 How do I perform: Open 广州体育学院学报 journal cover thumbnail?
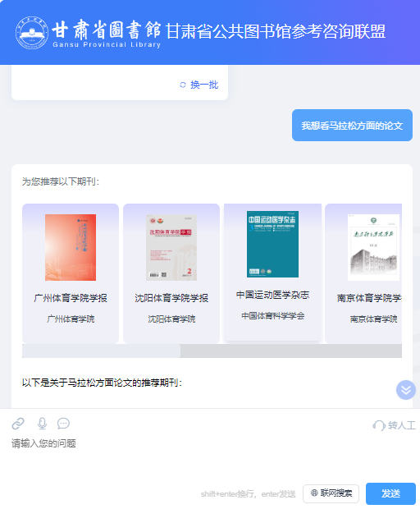coord(71,247)
